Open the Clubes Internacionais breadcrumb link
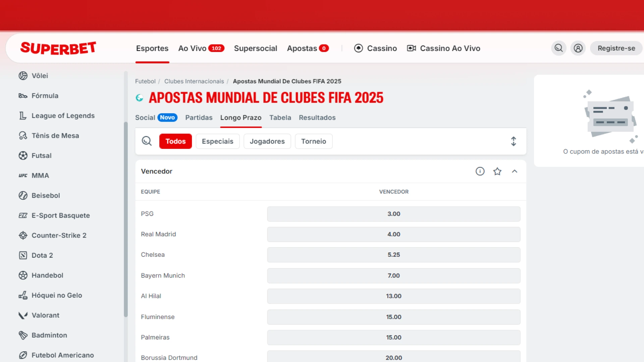644x362 pixels. [194, 81]
